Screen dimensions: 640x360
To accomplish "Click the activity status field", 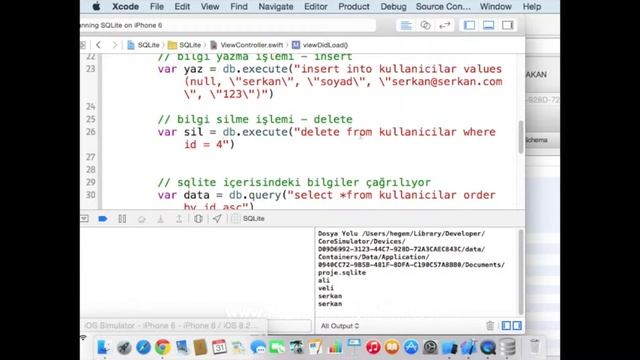I will pos(228,25).
